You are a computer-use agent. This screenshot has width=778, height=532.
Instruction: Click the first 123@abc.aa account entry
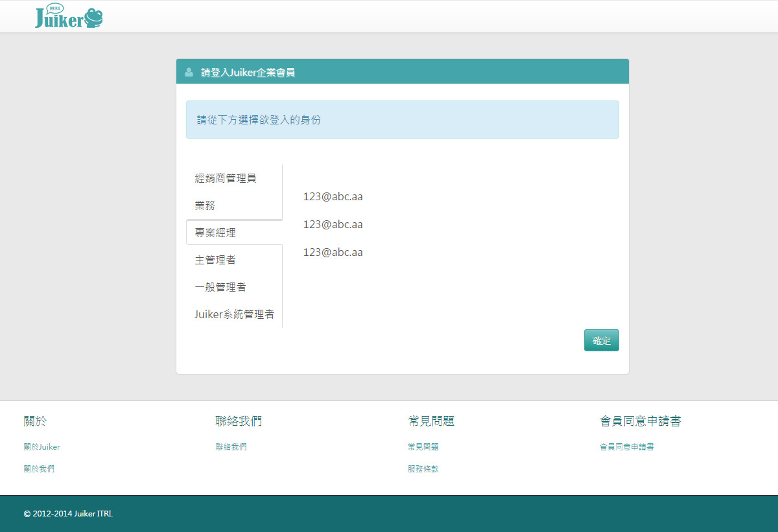point(333,196)
